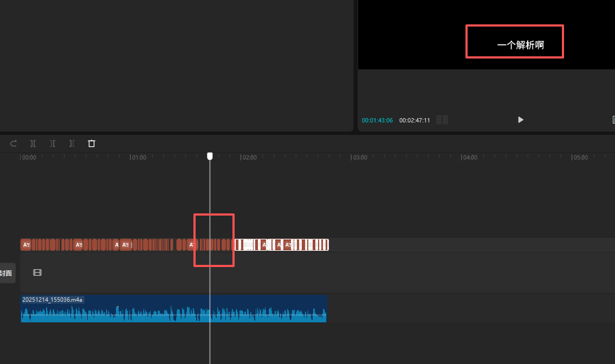Image resolution: width=615 pixels, height=364 pixels.
Task: Click the 02:00 mark on the ruler
Action: point(249,157)
